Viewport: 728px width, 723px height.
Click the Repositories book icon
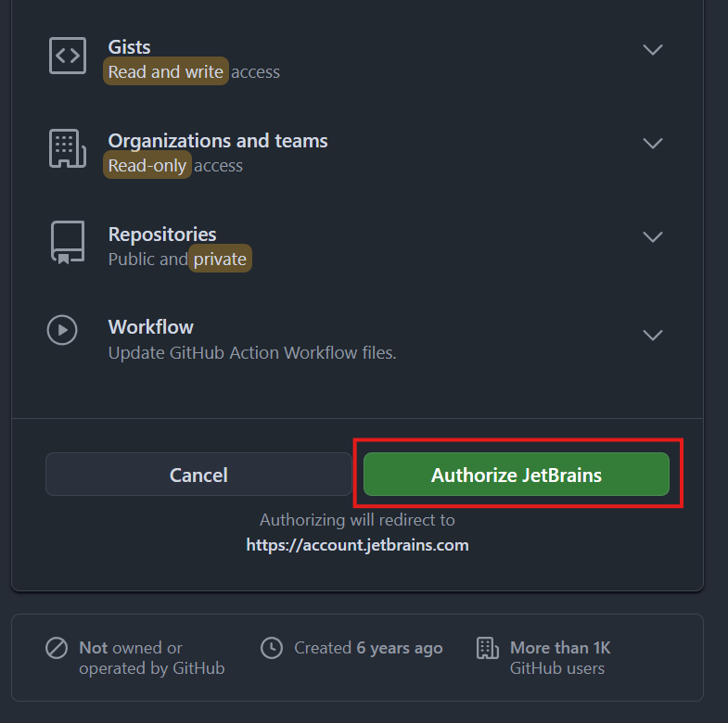coord(67,242)
